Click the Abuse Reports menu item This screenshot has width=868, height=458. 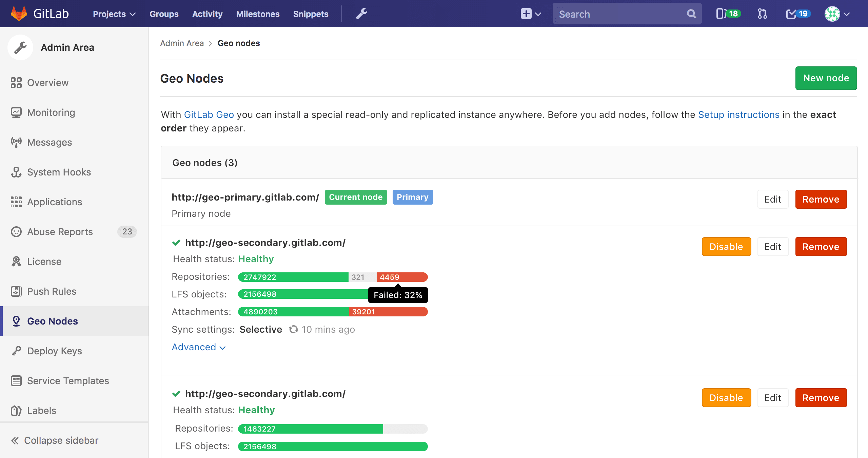tap(60, 232)
